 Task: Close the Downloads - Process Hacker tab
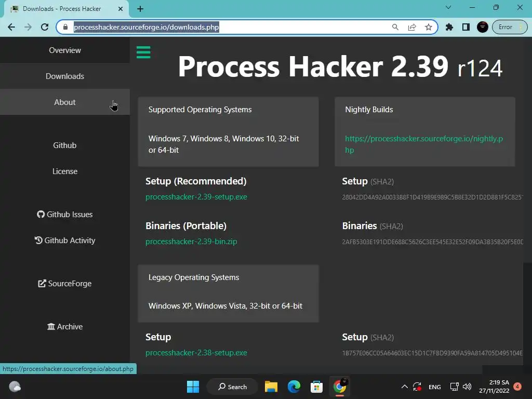(121, 9)
